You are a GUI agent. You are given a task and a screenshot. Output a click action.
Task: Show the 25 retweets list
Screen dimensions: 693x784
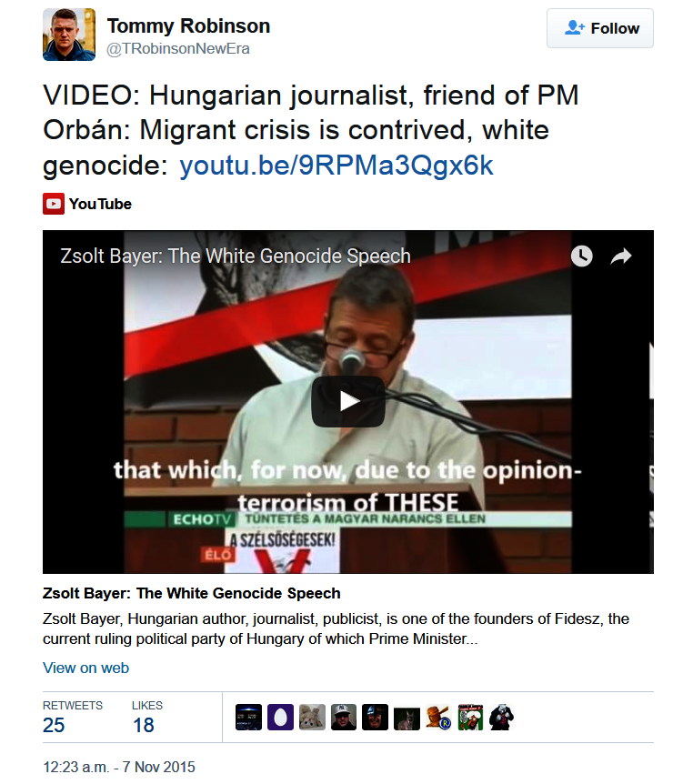point(73,717)
